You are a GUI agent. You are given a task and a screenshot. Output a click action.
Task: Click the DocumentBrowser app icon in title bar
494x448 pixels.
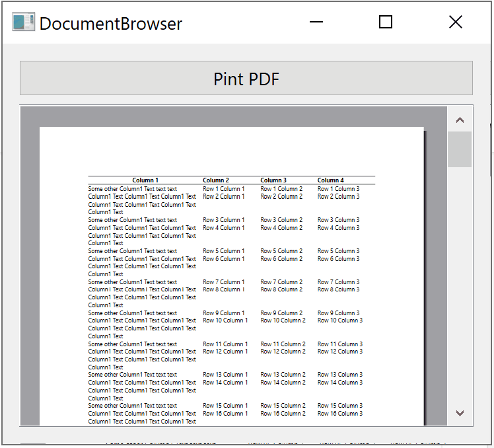[23, 22]
